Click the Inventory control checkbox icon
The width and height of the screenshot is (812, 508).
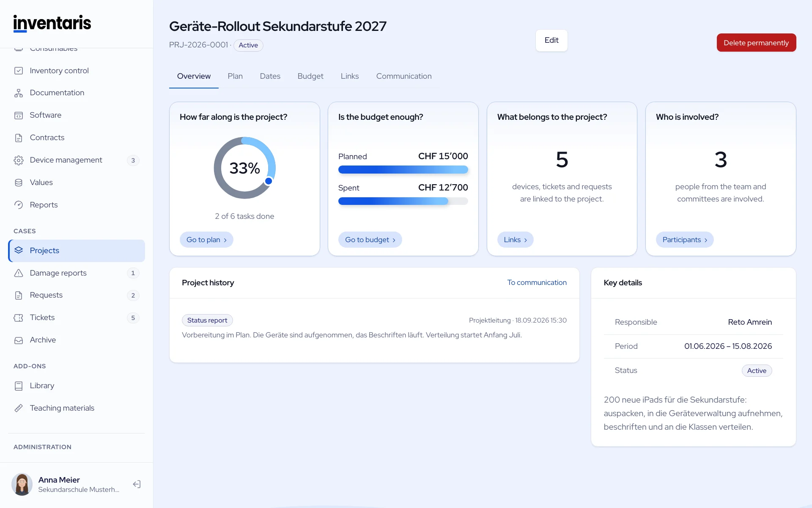point(19,71)
